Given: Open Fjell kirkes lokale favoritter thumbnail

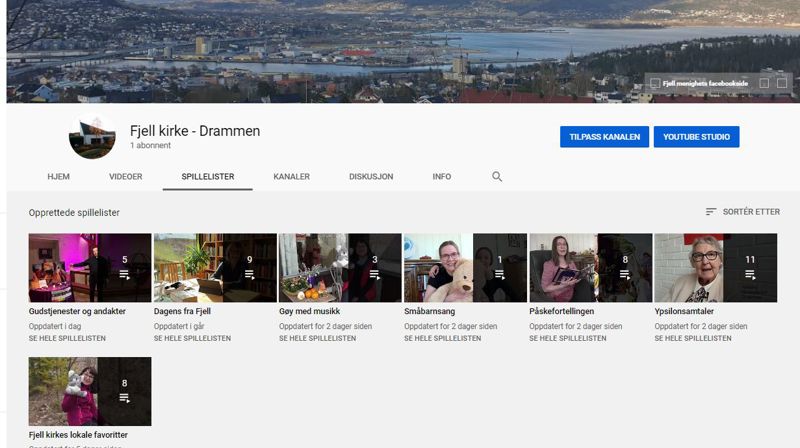Looking at the screenshot, I should [x=90, y=391].
